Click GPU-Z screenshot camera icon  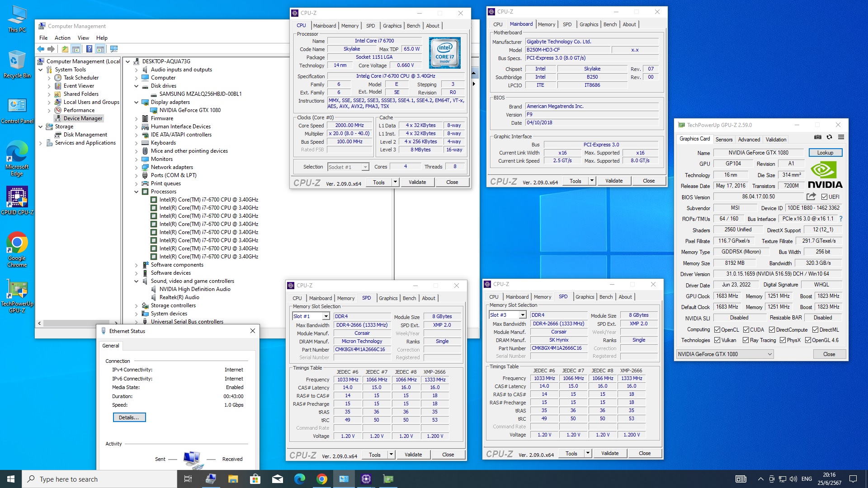pos(818,137)
